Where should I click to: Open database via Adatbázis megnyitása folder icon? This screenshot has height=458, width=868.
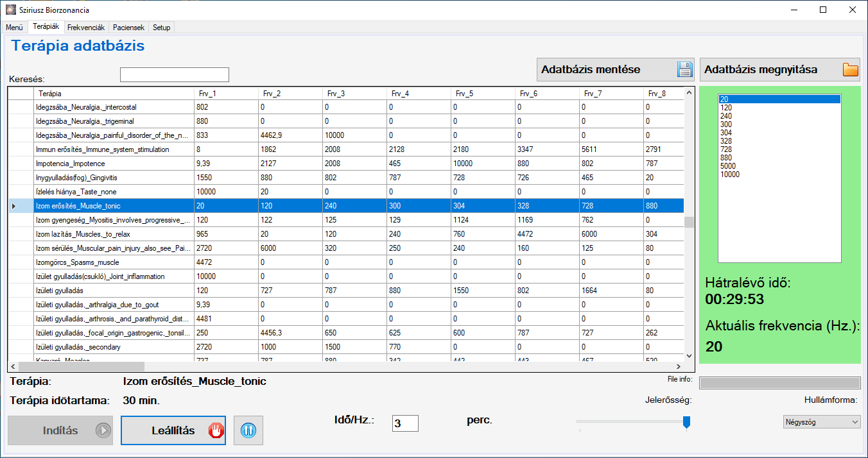[x=850, y=69]
